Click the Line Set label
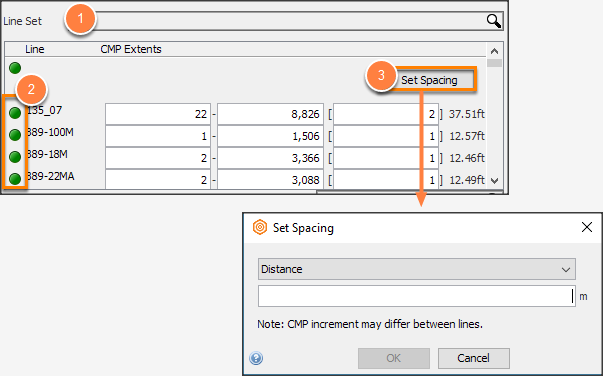The width and height of the screenshot is (603, 376). tap(22, 21)
